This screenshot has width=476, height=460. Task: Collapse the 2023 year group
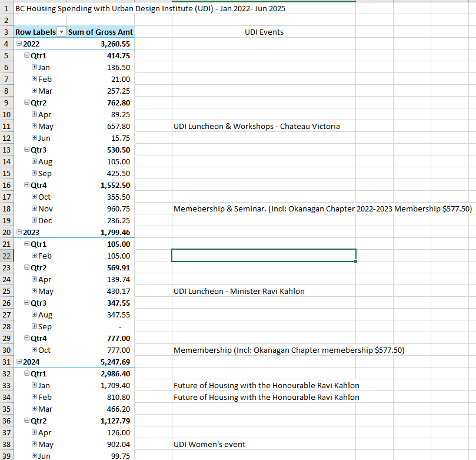click(19, 233)
